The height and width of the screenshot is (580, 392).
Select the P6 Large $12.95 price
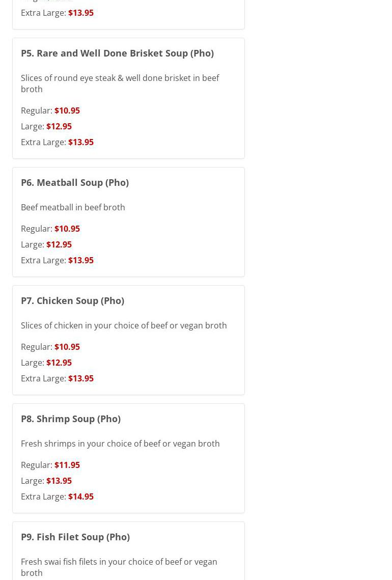(x=59, y=244)
